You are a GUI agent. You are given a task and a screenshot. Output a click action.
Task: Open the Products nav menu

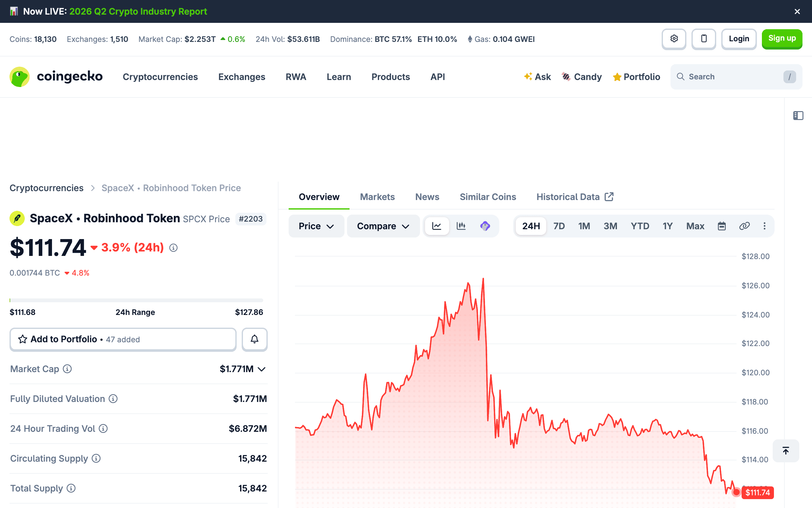[x=390, y=77]
